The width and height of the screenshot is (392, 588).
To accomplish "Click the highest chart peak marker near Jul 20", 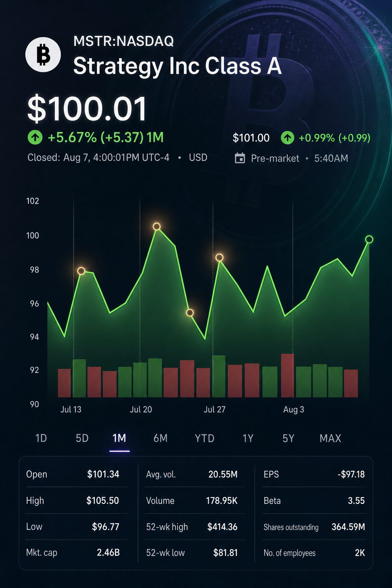I will pos(157,227).
